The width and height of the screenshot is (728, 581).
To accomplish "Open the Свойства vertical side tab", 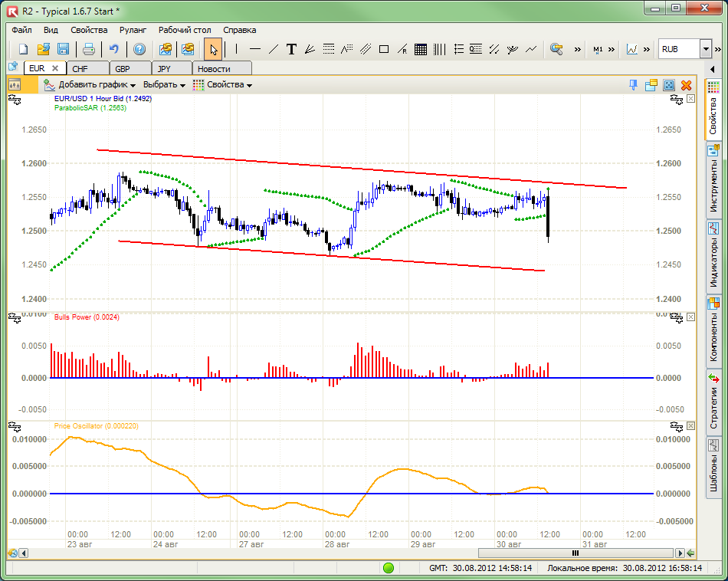I will point(713,109).
